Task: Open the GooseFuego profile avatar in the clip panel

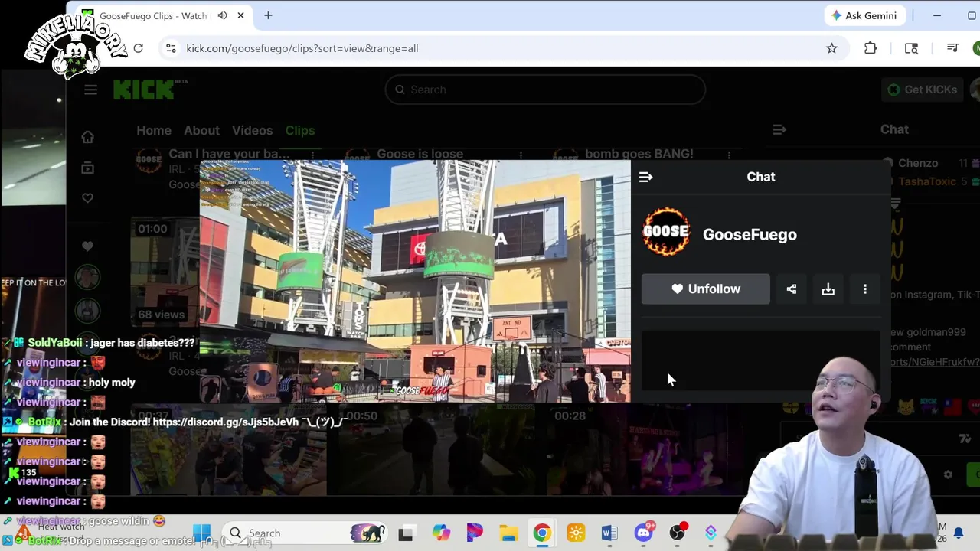Action: click(x=665, y=231)
